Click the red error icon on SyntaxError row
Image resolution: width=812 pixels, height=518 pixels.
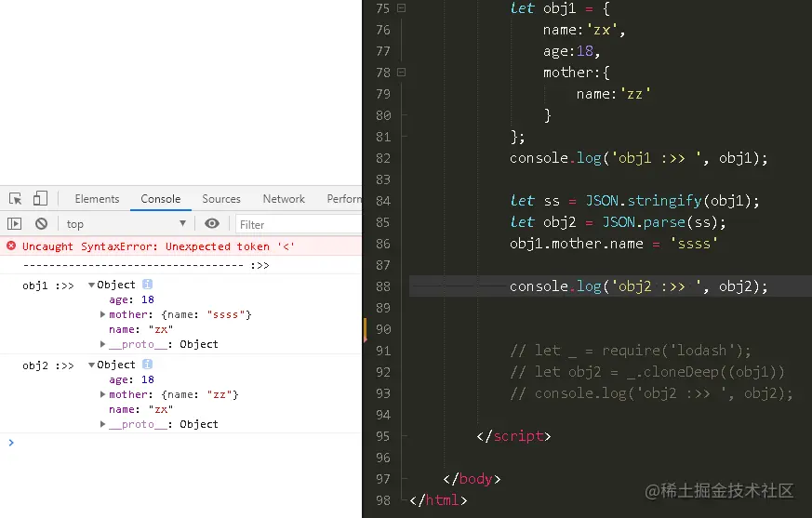point(11,246)
